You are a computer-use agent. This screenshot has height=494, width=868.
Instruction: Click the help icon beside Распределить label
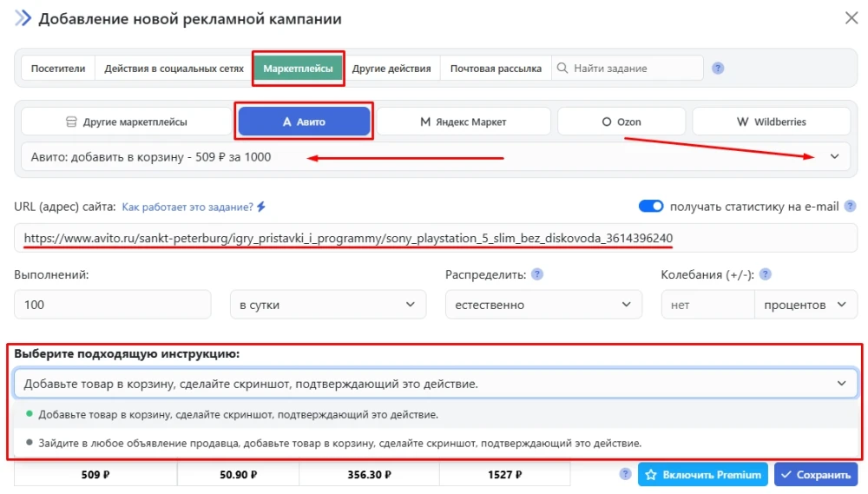pos(537,274)
